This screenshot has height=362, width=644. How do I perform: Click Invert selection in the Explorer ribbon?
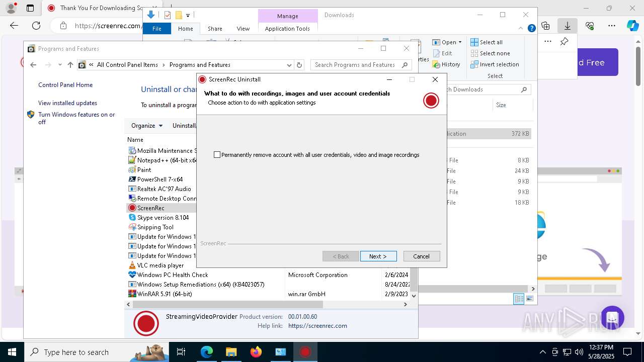495,64
